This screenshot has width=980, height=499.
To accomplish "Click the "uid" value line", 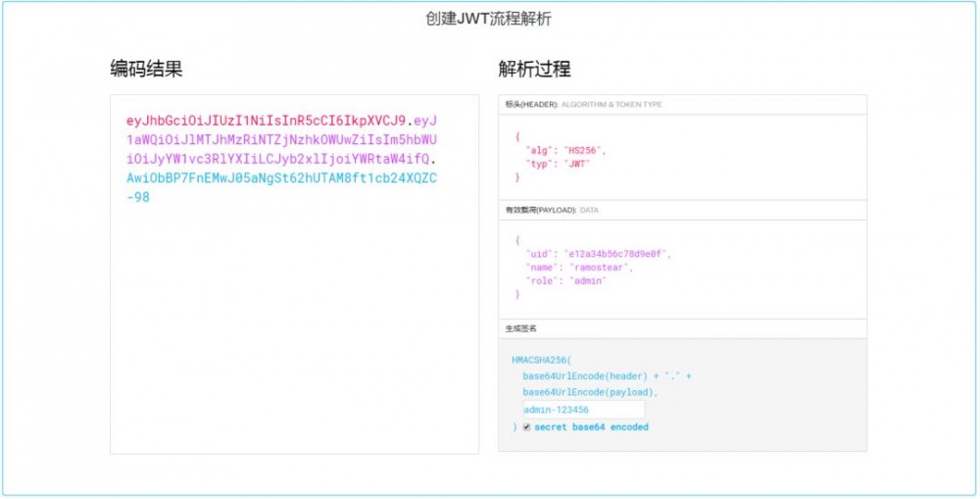I will (599, 255).
